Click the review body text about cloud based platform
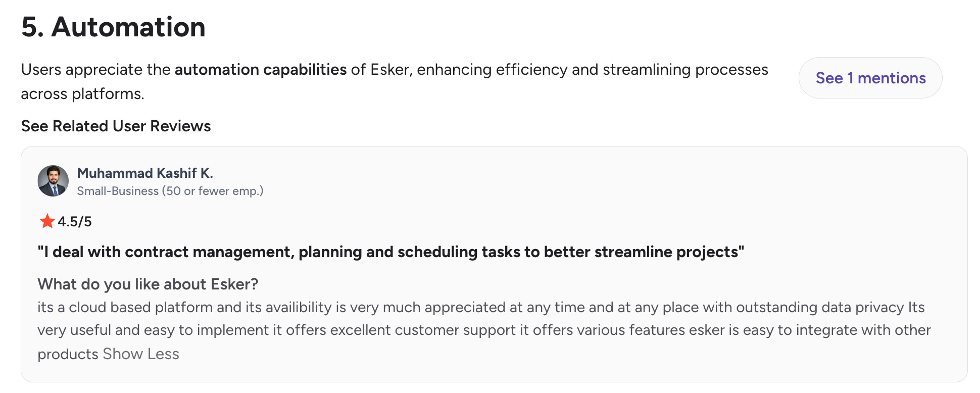This screenshot has width=980, height=393. click(484, 330)
